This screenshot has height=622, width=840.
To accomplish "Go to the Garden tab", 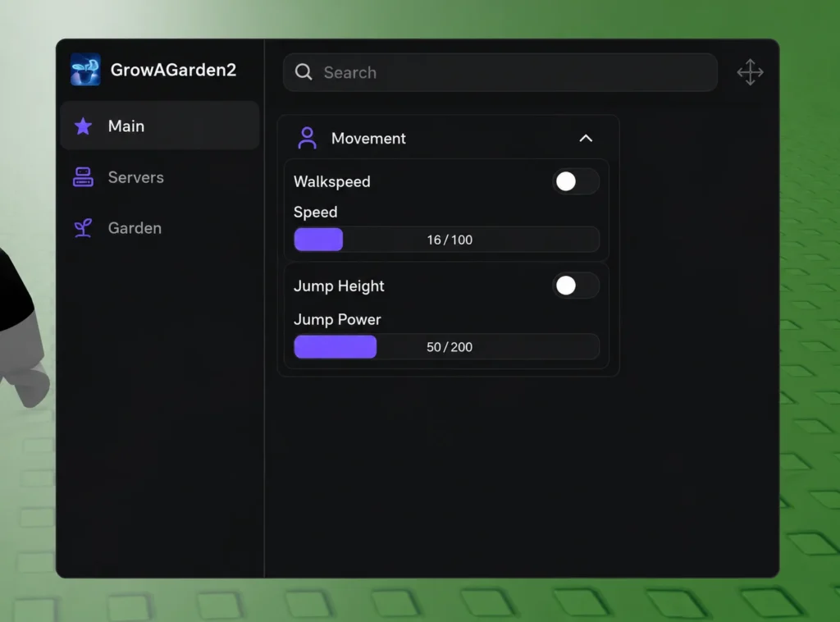I will click(x=160, y=228).
